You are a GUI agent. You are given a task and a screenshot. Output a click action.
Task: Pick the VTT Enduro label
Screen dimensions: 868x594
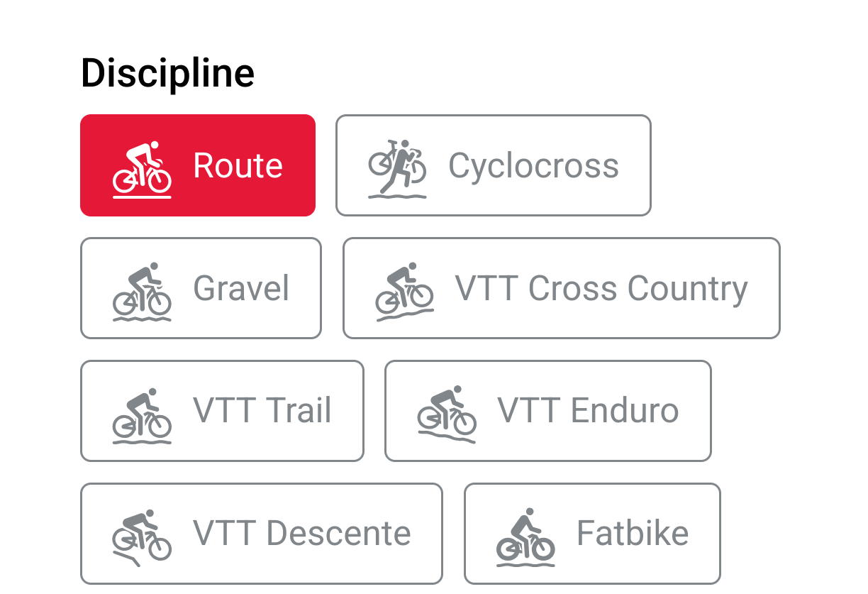coord(588,412)
